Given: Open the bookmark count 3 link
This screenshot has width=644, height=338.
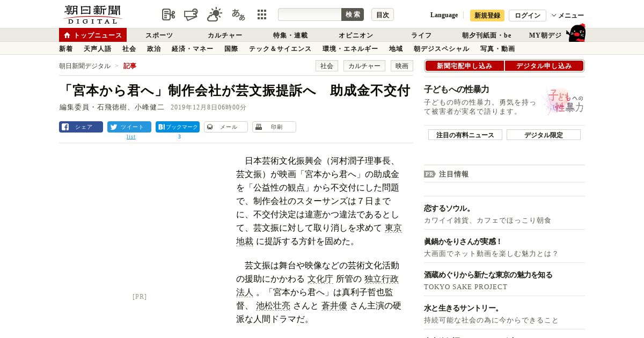Looking at the screenshot, I should coord(179,137).
